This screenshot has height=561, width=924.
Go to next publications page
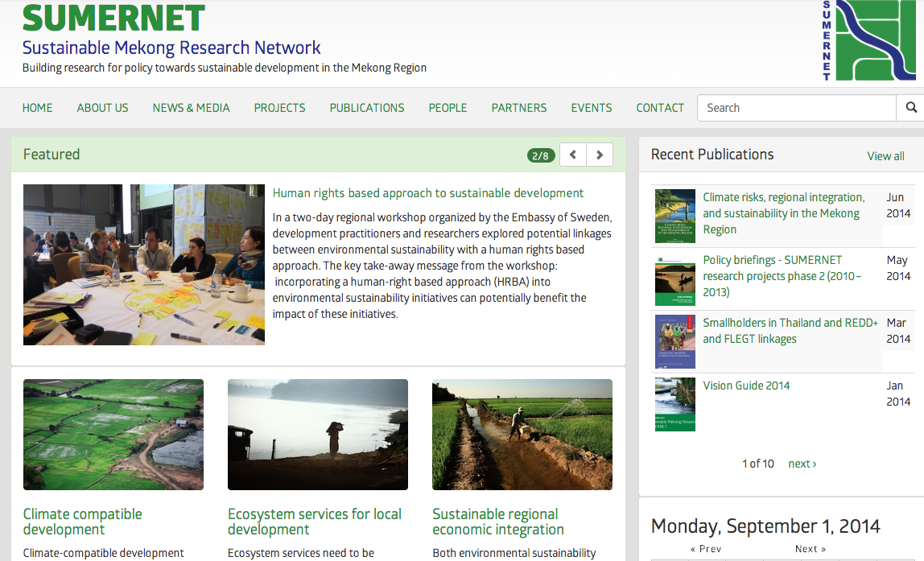[802, 464]
